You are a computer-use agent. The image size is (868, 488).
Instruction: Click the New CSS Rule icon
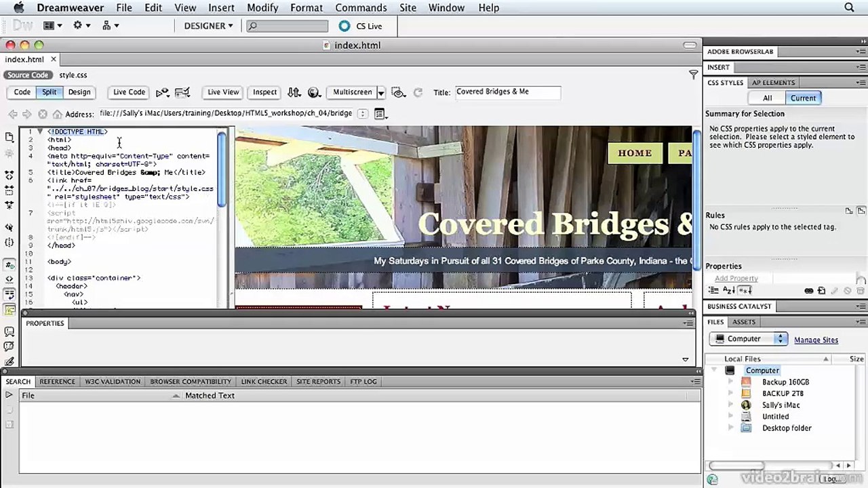coord(821,291)
